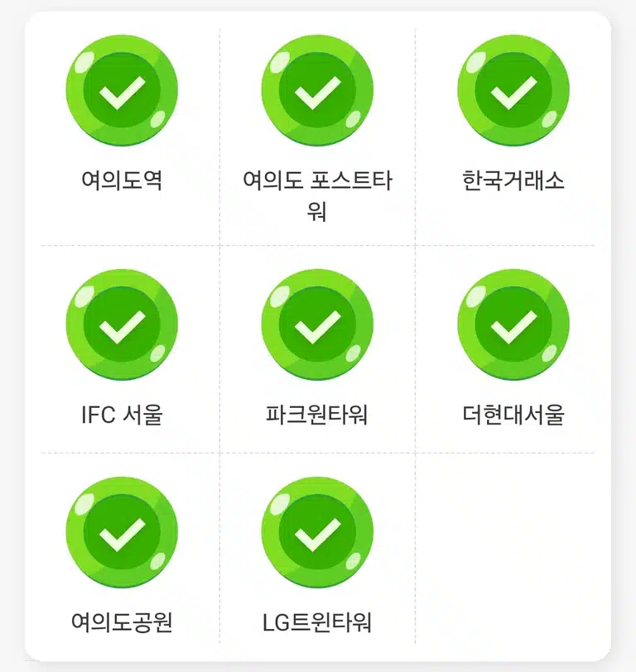
Task: Click the green check badge above 여의도역
Action: (122, 90)
